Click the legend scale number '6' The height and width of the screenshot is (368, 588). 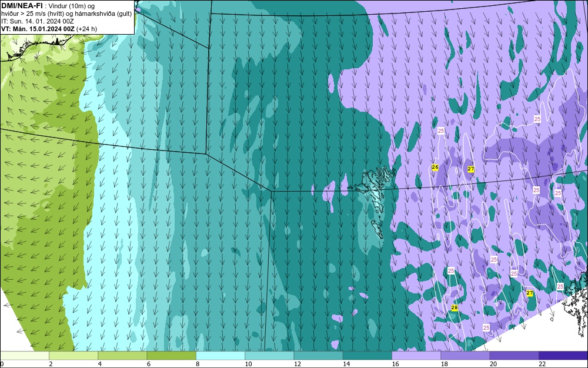coord(149,364)
